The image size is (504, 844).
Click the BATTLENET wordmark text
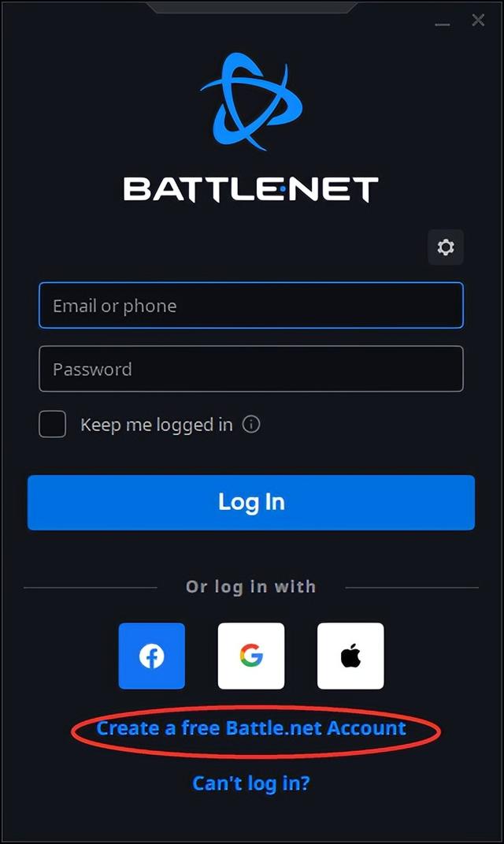click(x=251, y=189)
